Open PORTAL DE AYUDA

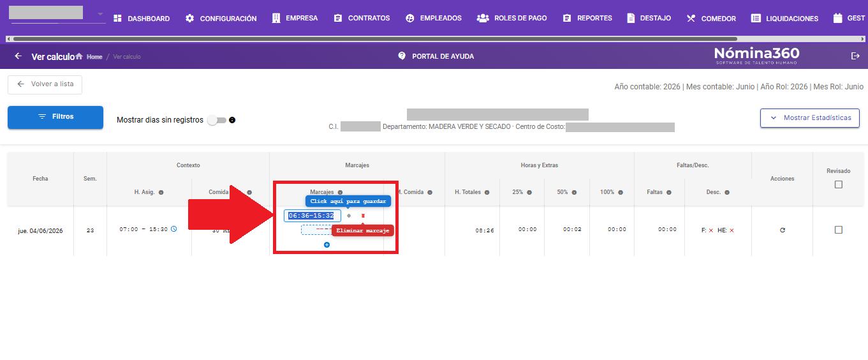tap(436, 56)
